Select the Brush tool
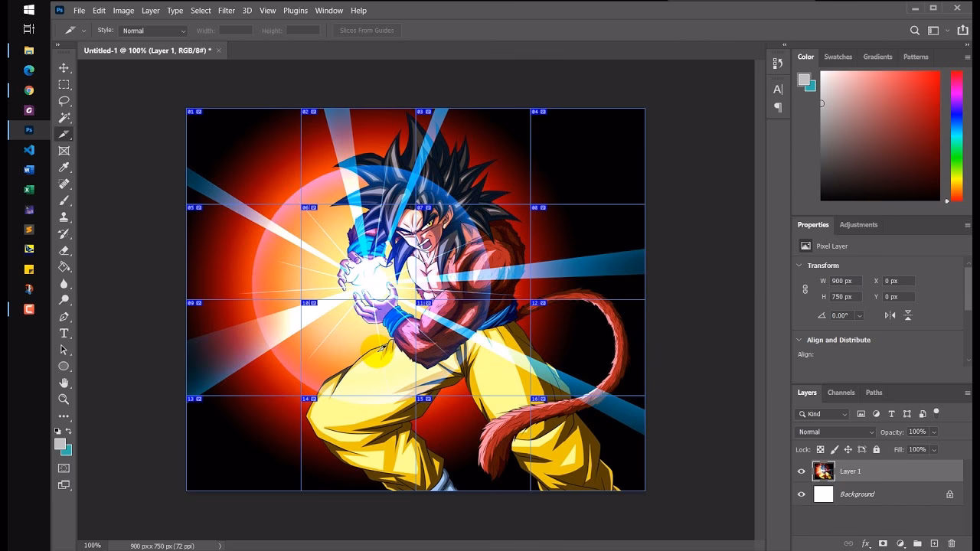 click(x=64, y=201)
